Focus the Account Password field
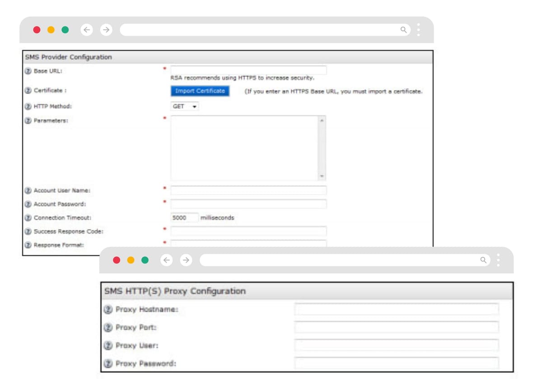This screenshot has width=542, height=392. coord(248,204)
